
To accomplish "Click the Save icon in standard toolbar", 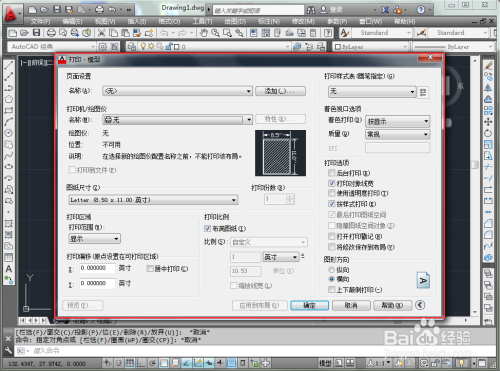I will (36, 33).
